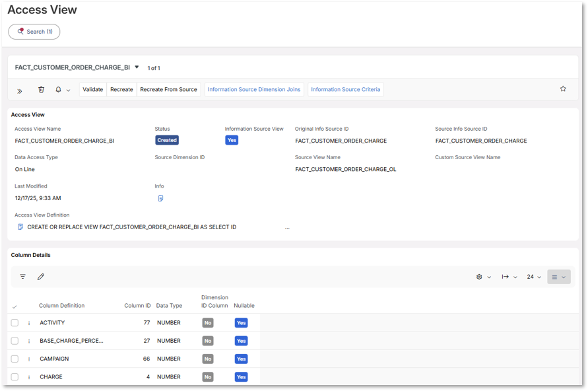Click the CHARGE row Nullable Yes badge
Viewport: 588px width, 391px height.
pos(241,376)
